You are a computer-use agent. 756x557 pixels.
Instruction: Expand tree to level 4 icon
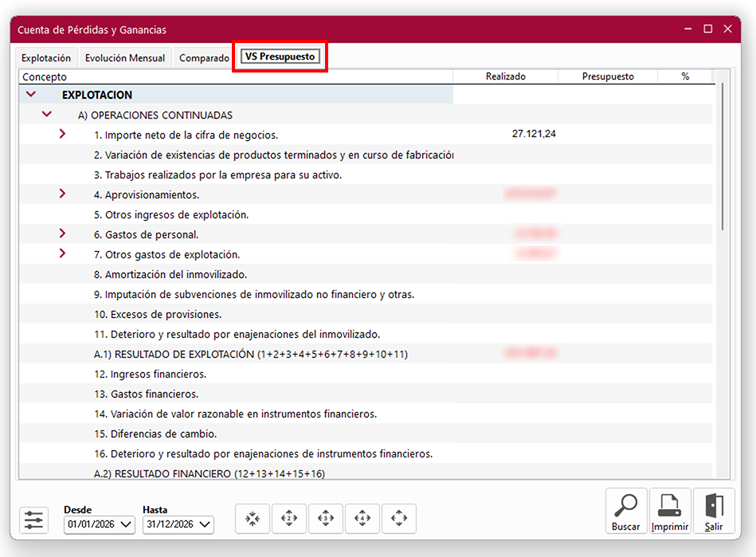[362, 519]
